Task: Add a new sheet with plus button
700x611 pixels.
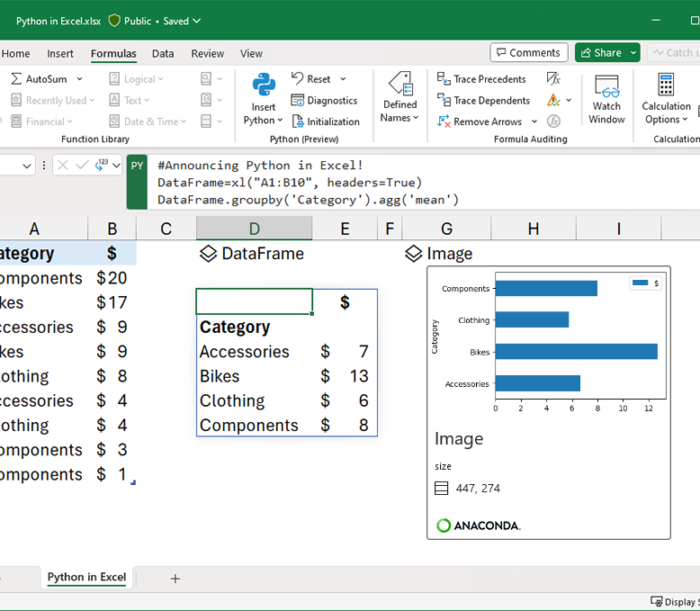Action: [x=175, y=579]
